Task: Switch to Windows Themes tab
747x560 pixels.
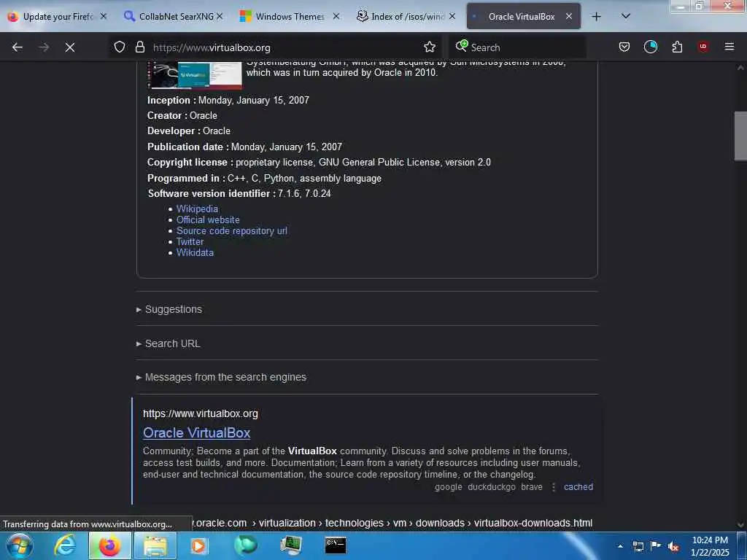Action: pyautogui.click(x=288, y=17)
